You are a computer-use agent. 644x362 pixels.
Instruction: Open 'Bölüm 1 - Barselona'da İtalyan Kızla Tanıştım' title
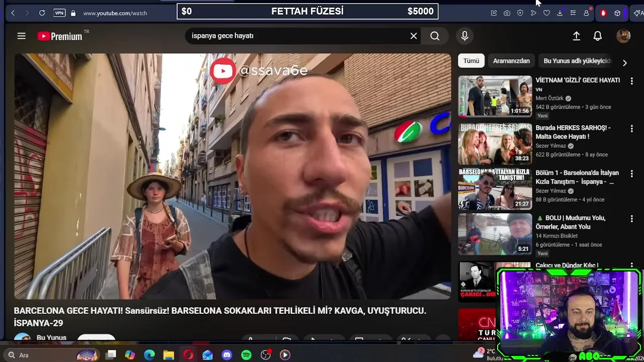577,177
